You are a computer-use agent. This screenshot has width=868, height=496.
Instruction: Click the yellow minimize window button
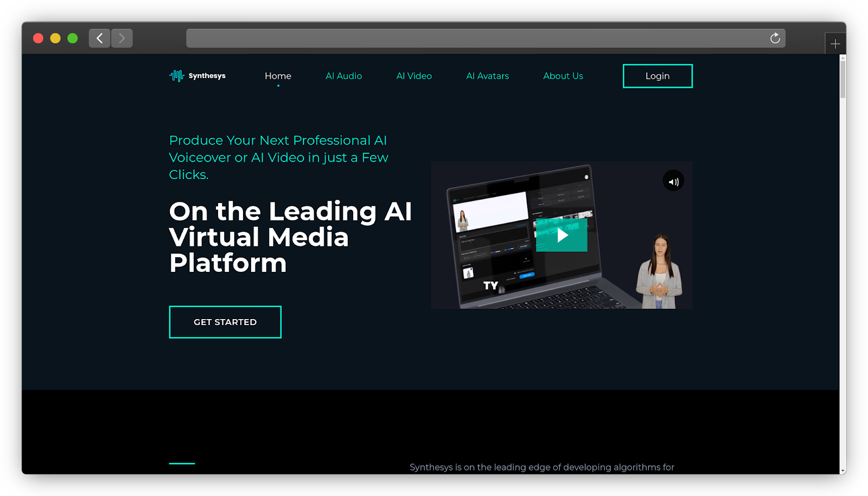(x=55, y=38)
